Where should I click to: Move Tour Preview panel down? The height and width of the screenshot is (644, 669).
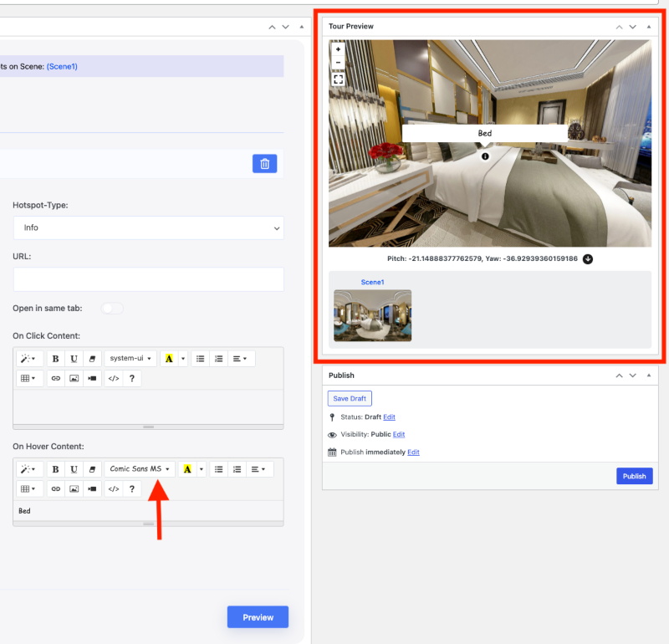[x=633, y=27]
